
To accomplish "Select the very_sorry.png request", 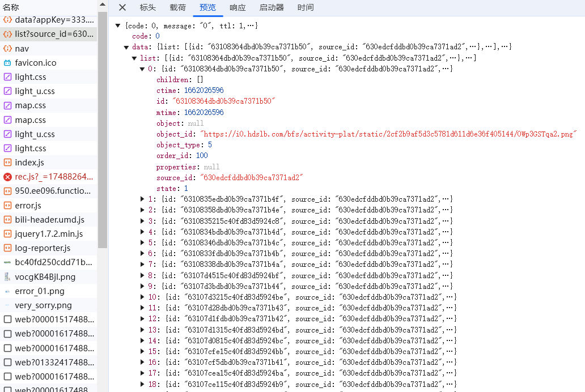I will pyautogui.click(x=43, y=305).
